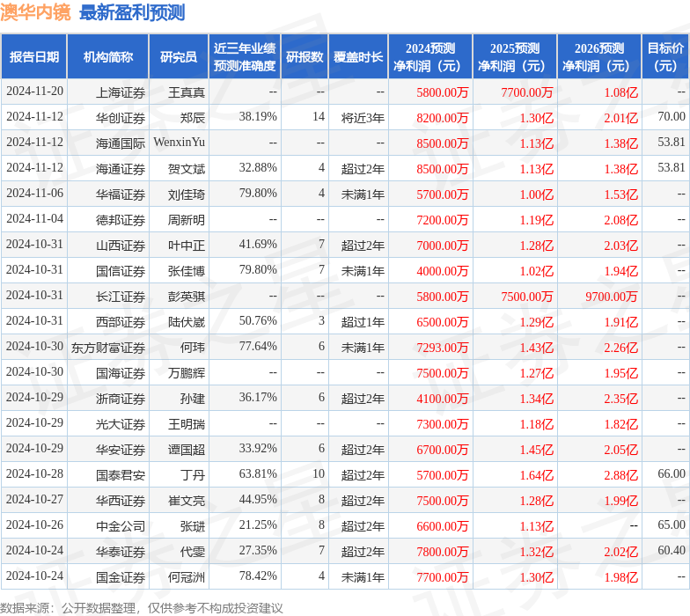
Task: Click the 澳华内镜 title text
Action: tap(35, 12)
